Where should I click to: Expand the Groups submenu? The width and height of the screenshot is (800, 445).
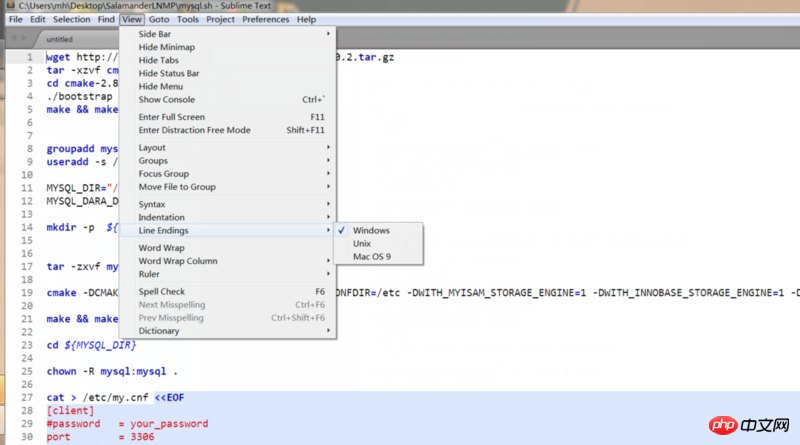coord(228,161)
